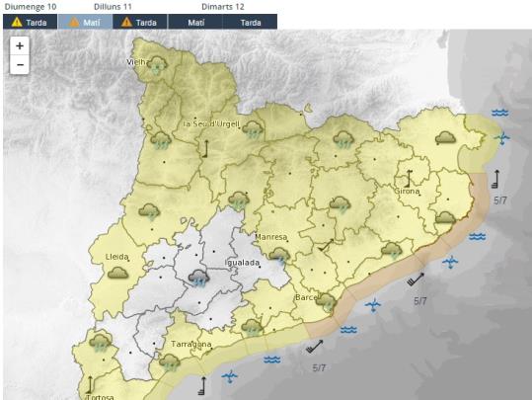This screenshot has height=400, width=532.
Task: Click the Dilluns 11 date heading
Action: [x=113, y=7]
